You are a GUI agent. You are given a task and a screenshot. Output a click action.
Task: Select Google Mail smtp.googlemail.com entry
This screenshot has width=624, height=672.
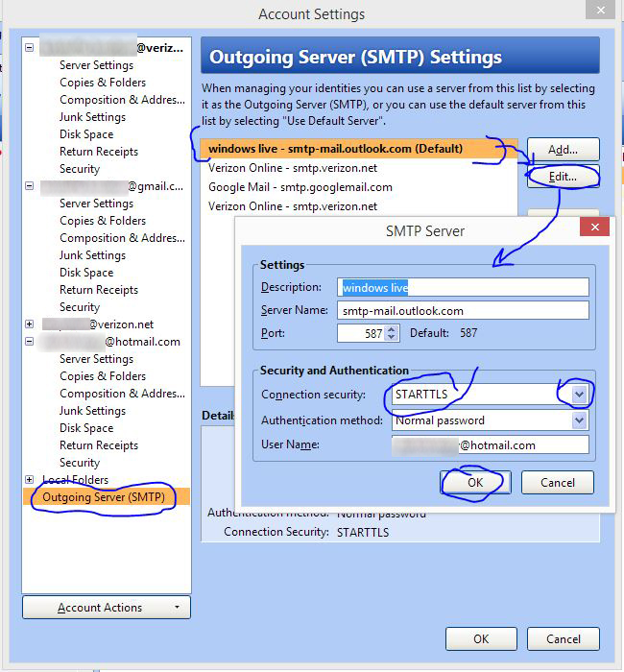359,187
